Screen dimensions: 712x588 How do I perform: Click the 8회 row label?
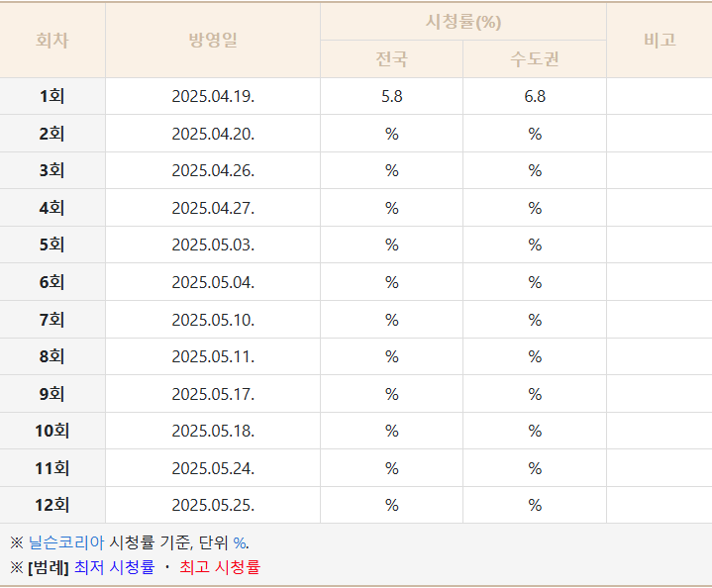[52, 356]
